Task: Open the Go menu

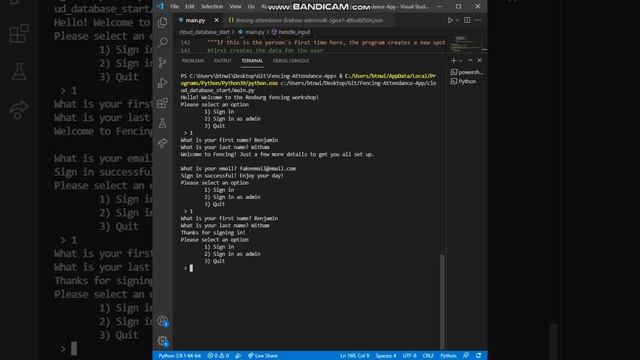Action: 251,7
